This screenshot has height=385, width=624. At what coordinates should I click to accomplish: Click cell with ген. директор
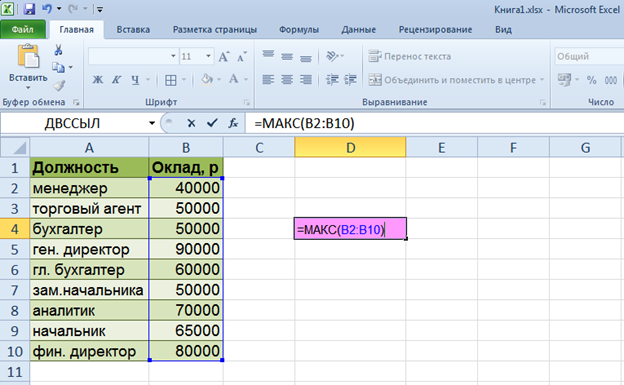(x=89, y=250)
